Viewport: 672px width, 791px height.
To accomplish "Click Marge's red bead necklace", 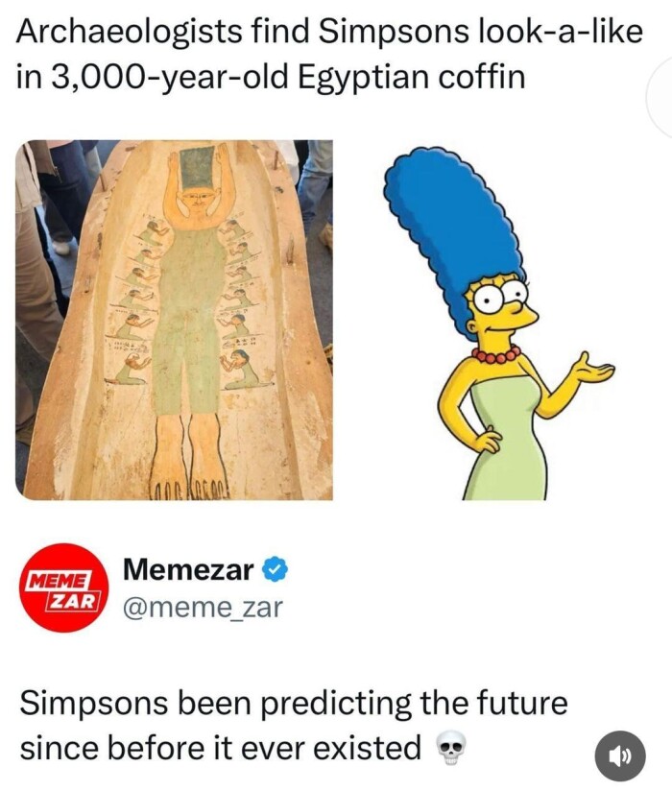I will pos(496,353).
